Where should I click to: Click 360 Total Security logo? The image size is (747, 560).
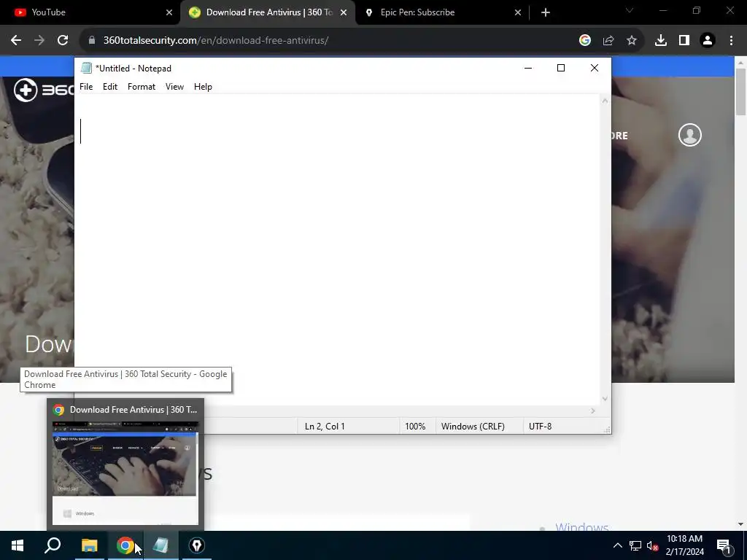click(x=44, y=90)
